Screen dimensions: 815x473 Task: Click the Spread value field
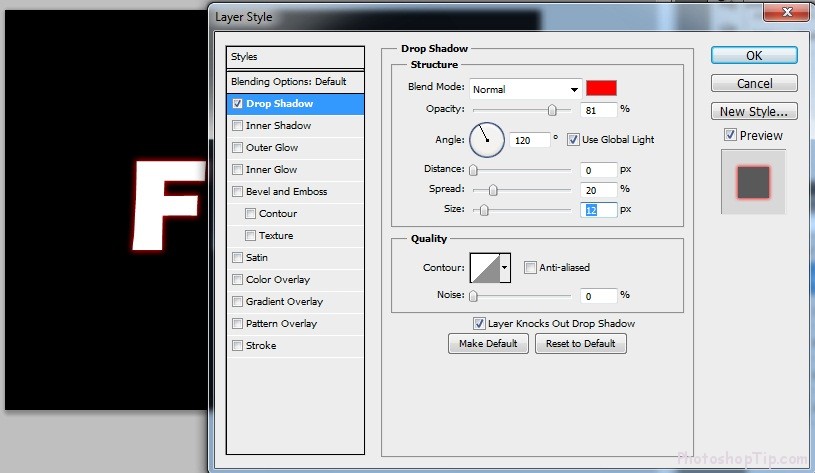598,190
